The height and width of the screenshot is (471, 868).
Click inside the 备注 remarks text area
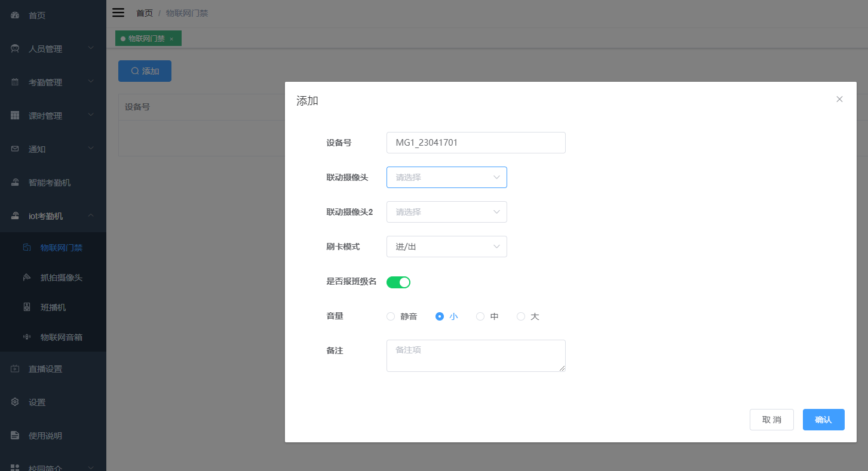[476, 355]
